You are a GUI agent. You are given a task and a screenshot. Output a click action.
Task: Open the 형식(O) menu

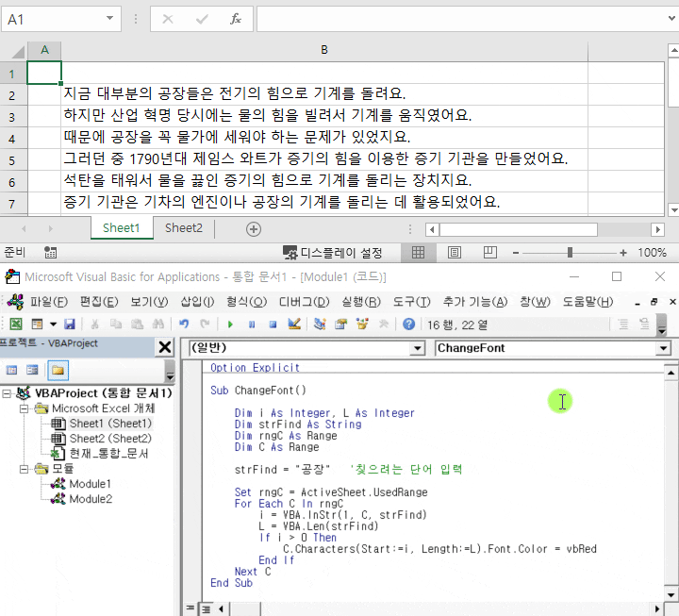[246, 302]
